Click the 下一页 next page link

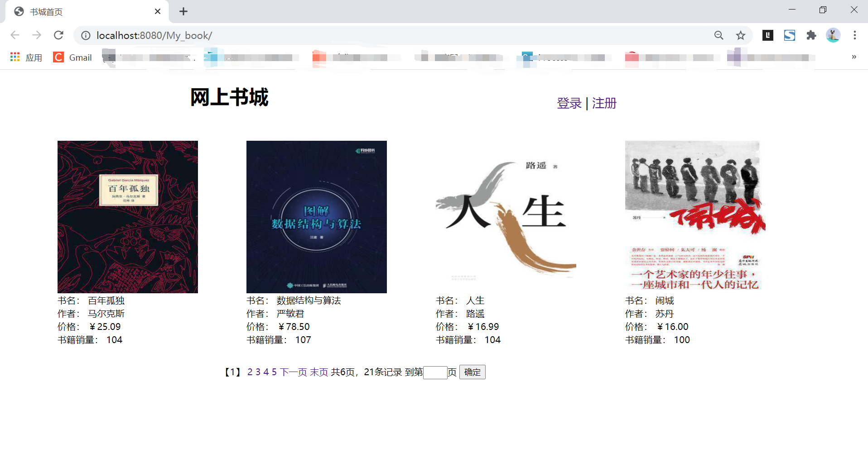point(294,372)
